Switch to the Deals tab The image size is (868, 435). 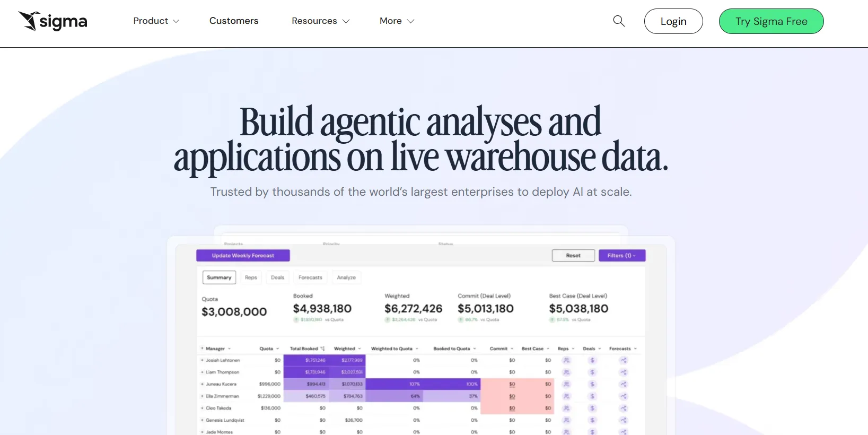277,277
